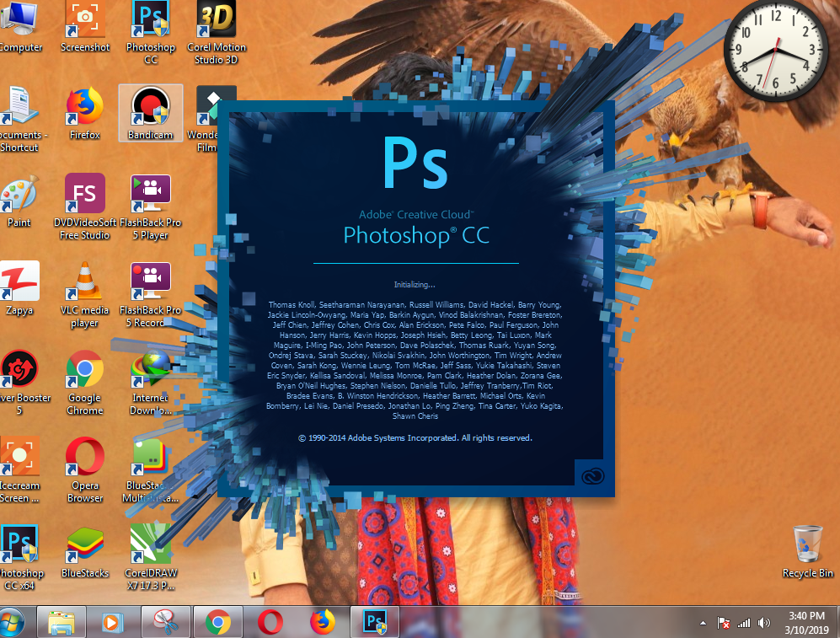Open Windows Media Player from taskbar

pos(113,623)
